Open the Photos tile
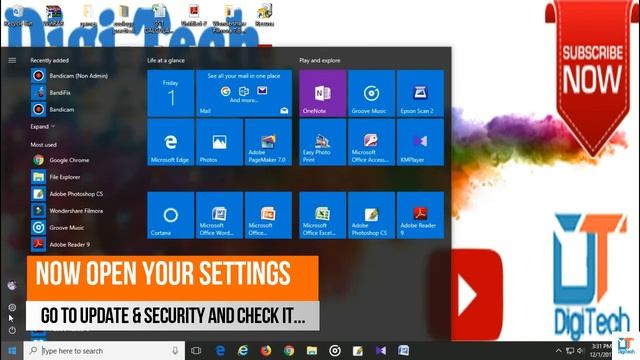Image resolution: width=640 pixels, height=360 pixels. tap(220, 142)
